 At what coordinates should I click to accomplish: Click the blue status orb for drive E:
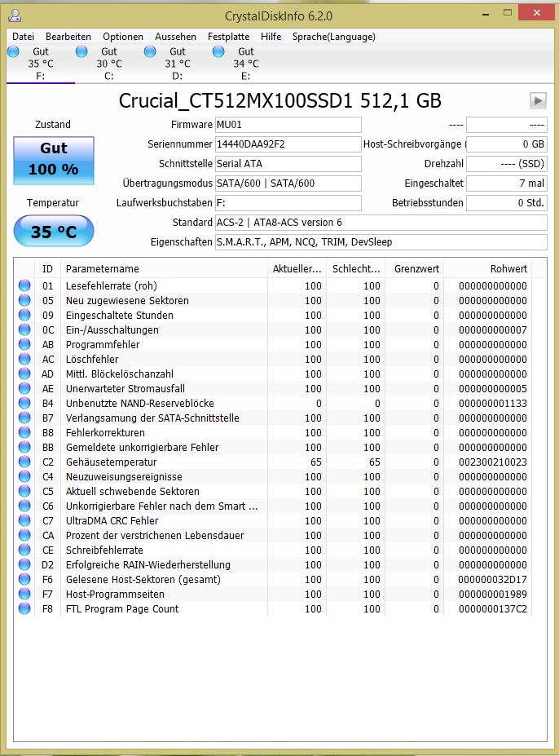click(x=218, y=51)
